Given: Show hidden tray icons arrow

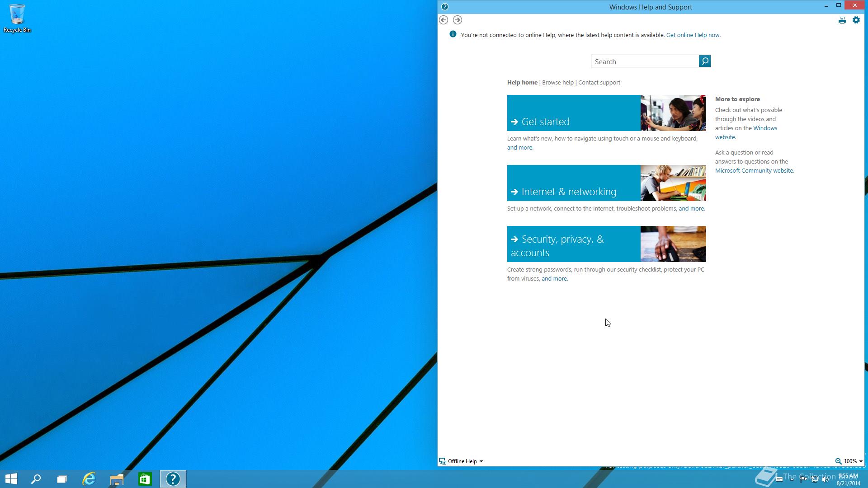Looking at the screenshot, I should (x=792, y=479).
